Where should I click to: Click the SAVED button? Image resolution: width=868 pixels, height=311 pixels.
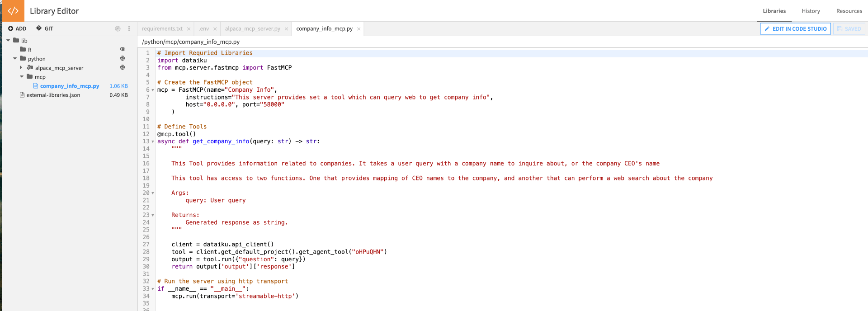point(849,28)
